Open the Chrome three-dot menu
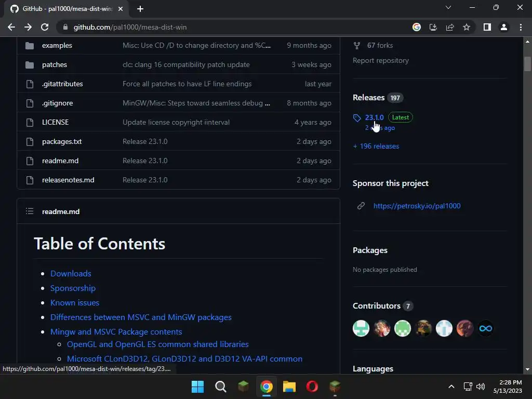Screen dimensions: 532x399 521,27
